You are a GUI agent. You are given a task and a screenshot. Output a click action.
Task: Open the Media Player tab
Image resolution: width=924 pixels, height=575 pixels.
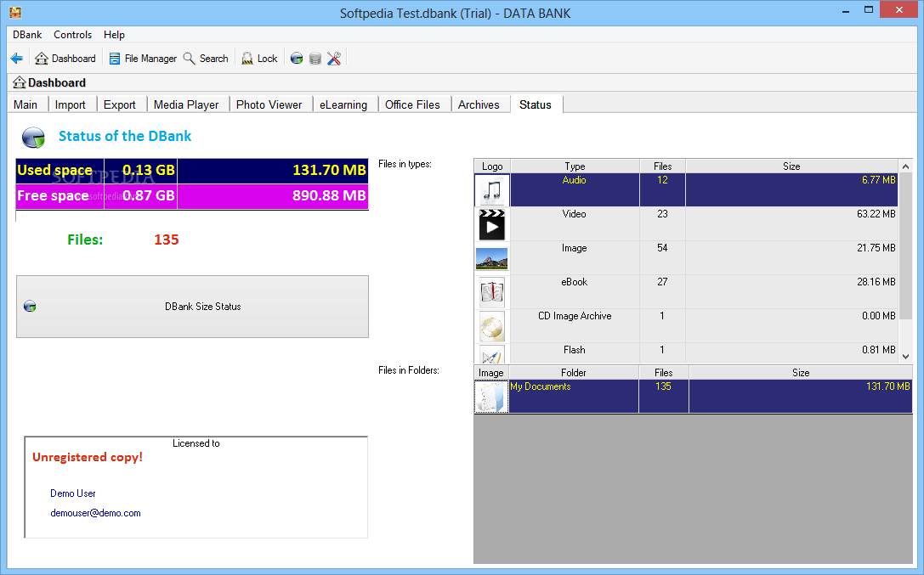[186, 104]
